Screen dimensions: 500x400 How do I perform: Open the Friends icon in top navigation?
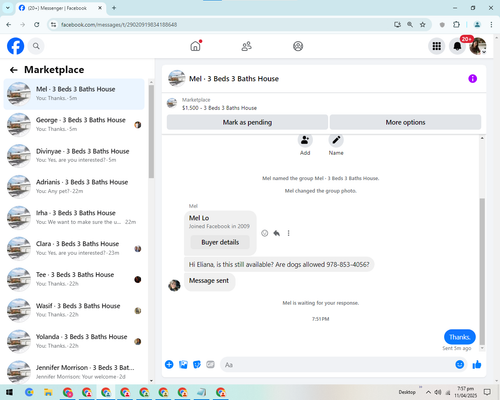tap(247, 46)
